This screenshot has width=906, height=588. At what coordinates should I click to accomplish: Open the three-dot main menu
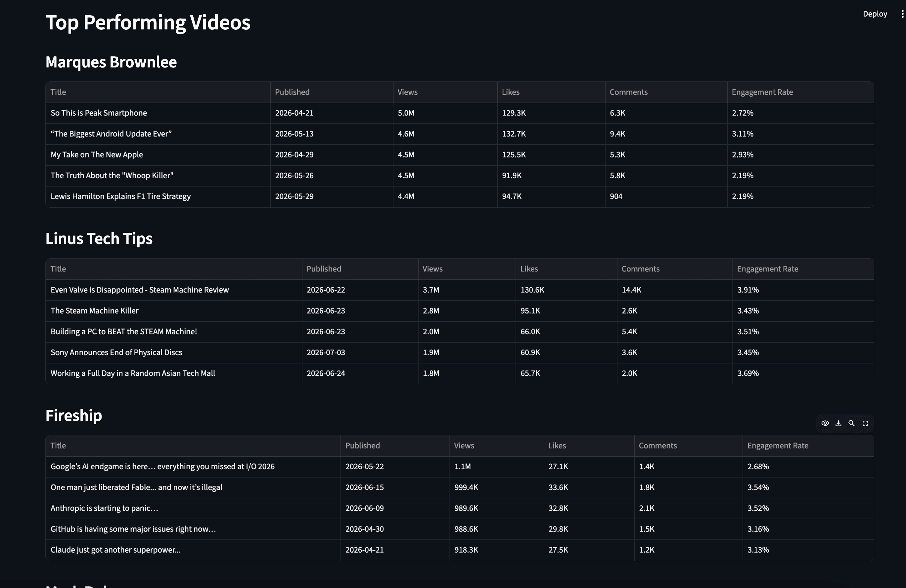[x=902, y=14]
